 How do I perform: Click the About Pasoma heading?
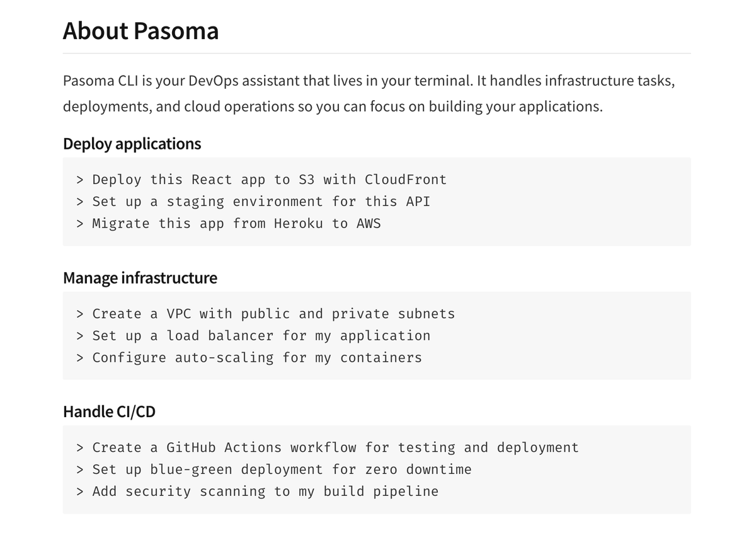(x=140, y=30)
